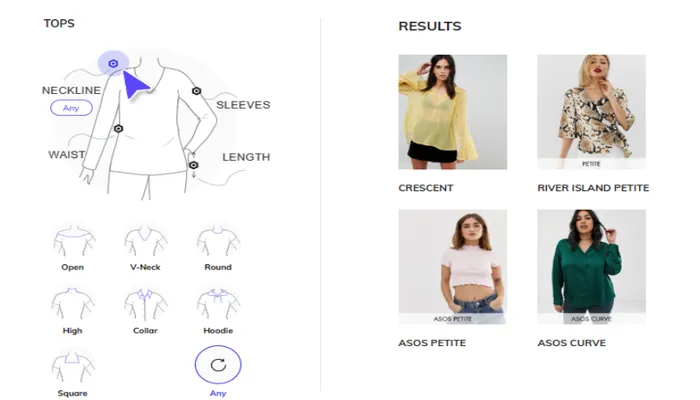Image resolution: width=700 pixels, height=400 pixels.
Task: Open the LENGTH label option
Action: tap(246, 157)
